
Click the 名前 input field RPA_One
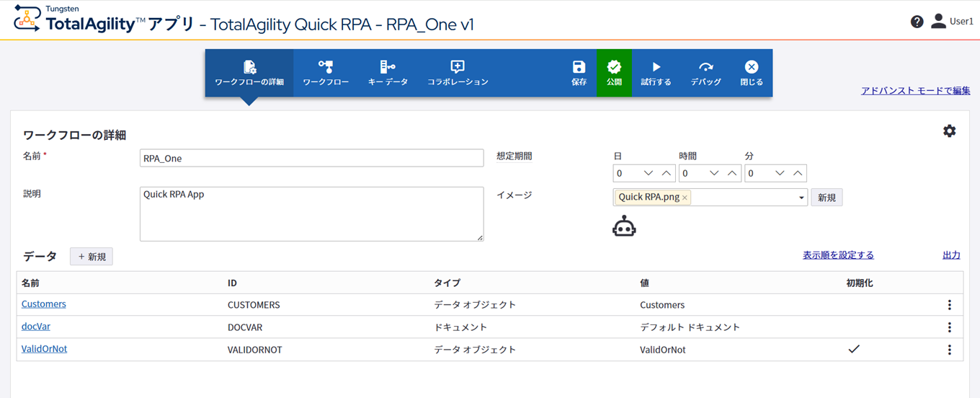pyautogui.click(x=312, y=158)
